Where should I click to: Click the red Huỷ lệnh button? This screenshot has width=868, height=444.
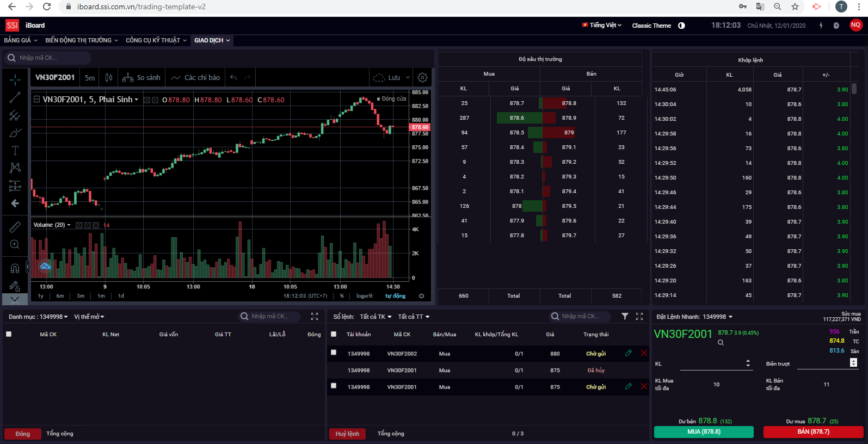coord(347,434)
